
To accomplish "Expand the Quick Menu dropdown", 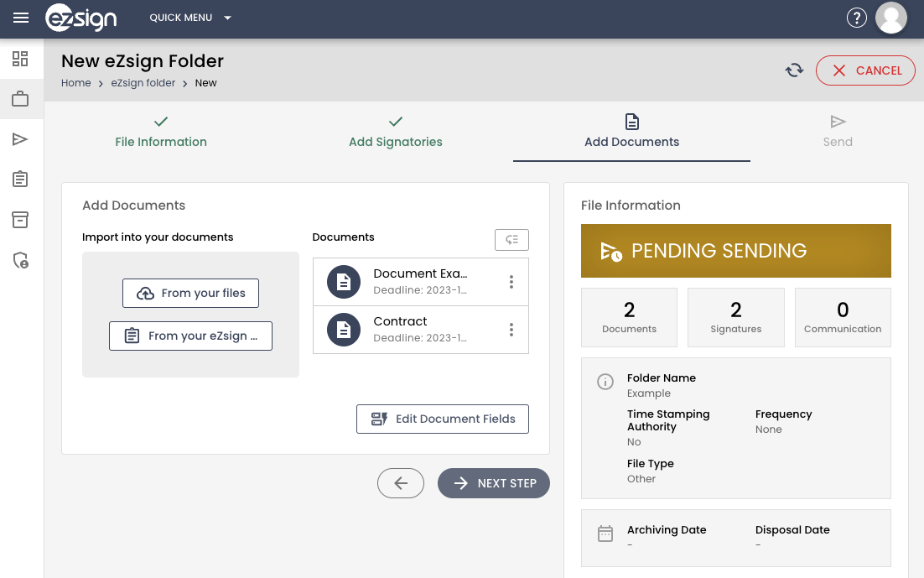I will (189, 18).
